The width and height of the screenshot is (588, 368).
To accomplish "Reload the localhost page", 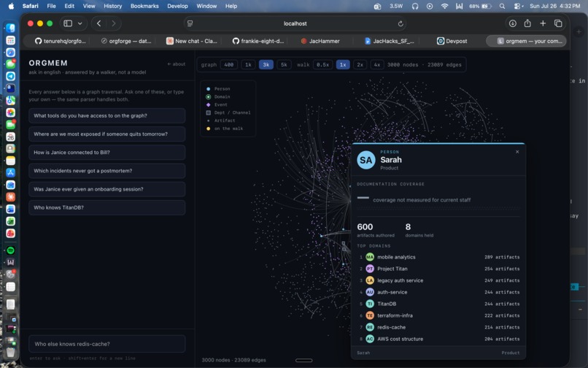I will (401, 23).
